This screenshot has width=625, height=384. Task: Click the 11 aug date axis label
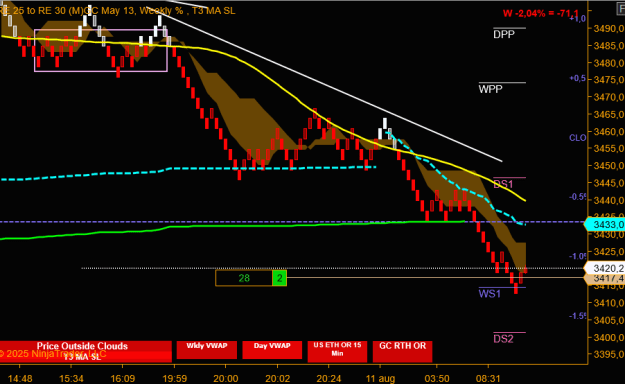(x=380, y=378)
